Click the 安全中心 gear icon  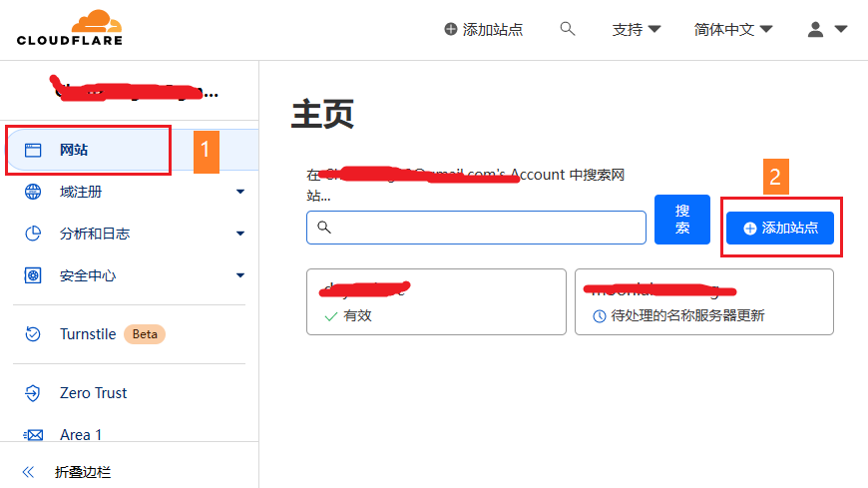click(33, 275)
